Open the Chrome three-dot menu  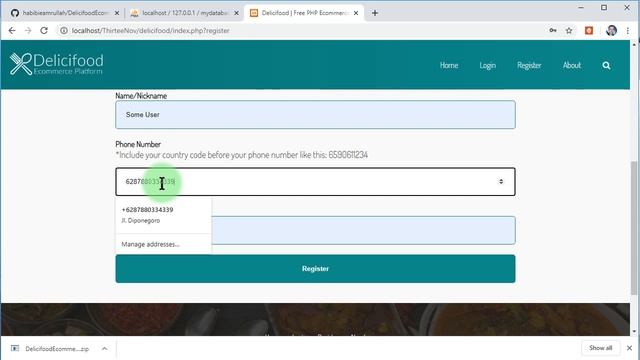[628, 31]
